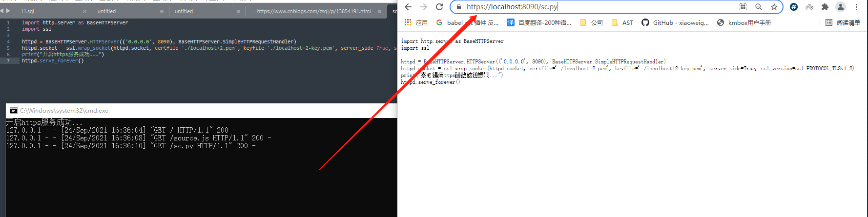Click line number 7 in the editor gutter

pyautogui.click(x=8, y=60)
